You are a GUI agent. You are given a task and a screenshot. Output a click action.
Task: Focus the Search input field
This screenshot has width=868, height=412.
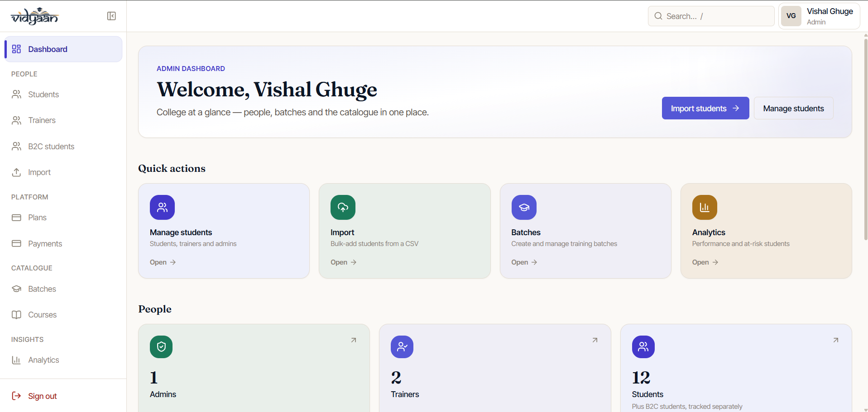point(711,16)
